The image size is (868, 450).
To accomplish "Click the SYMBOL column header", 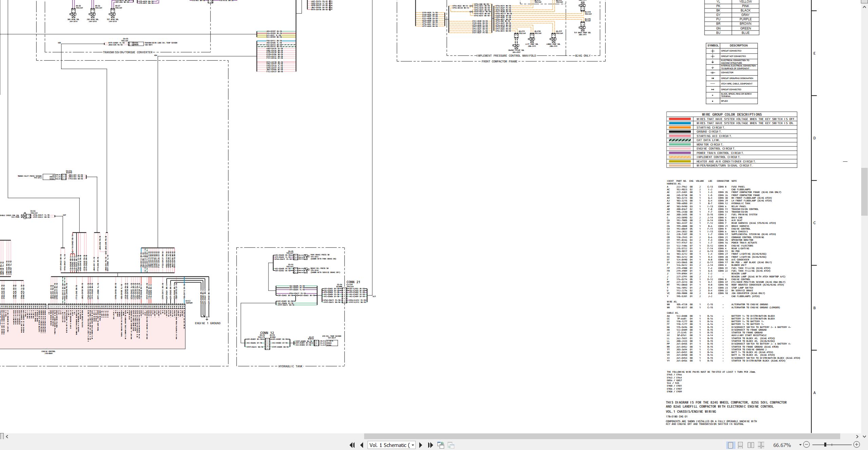I will [713, 45].
